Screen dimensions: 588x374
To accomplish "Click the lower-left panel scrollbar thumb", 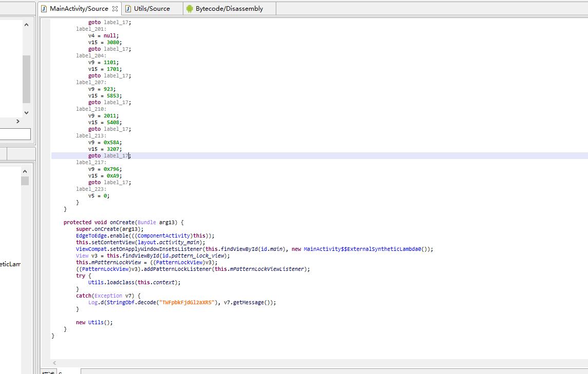I will (25, 181).
